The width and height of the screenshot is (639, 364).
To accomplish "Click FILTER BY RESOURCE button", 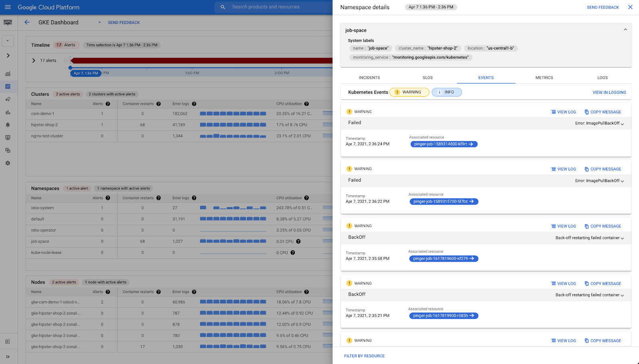I will point(364,356).
